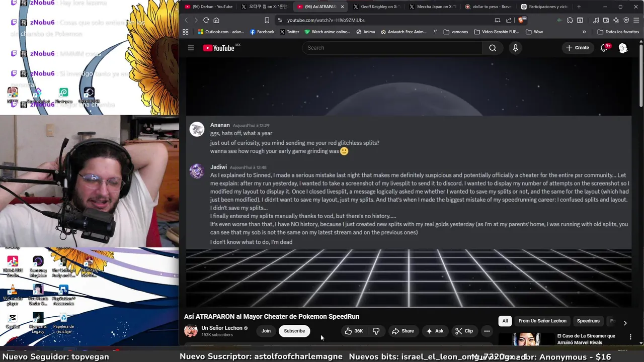Open options for El Caso de La Streamer video

tap(630, 336)
